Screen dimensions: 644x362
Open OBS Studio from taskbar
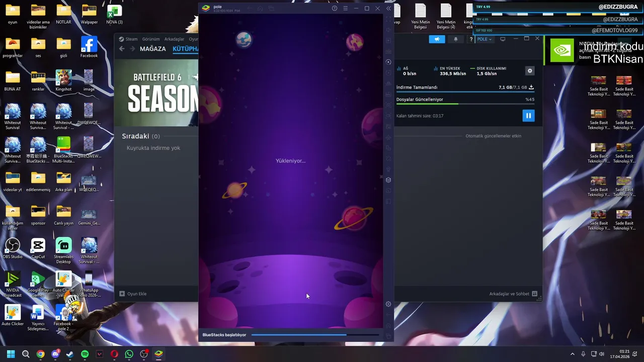[144, 354]
